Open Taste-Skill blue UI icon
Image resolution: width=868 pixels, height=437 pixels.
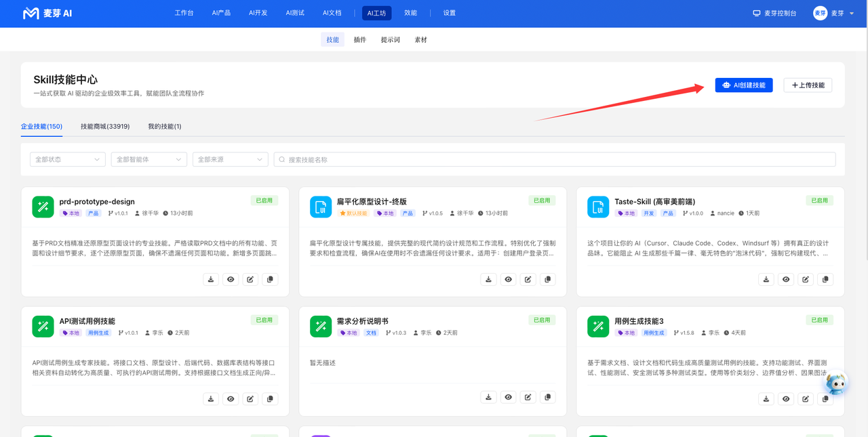point(598,207)
